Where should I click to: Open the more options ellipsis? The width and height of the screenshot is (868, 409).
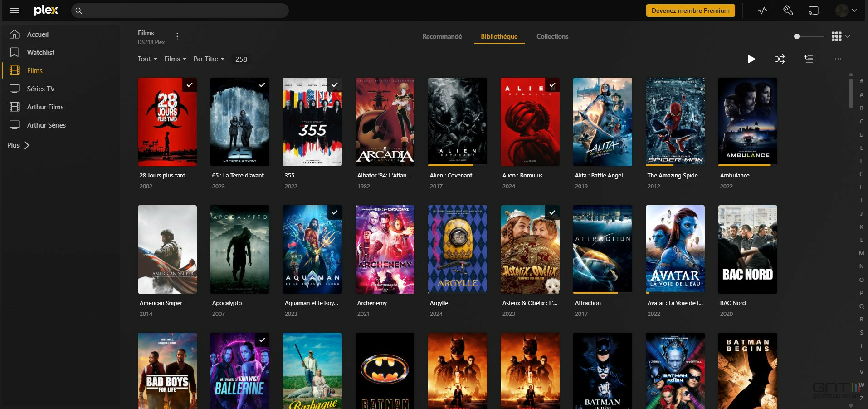coord(838,59)
